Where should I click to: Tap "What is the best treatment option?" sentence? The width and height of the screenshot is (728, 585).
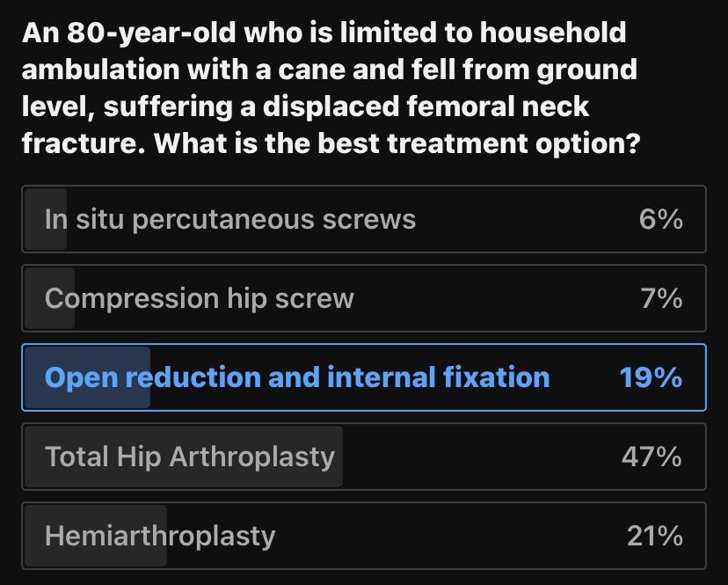pos(396,143)
